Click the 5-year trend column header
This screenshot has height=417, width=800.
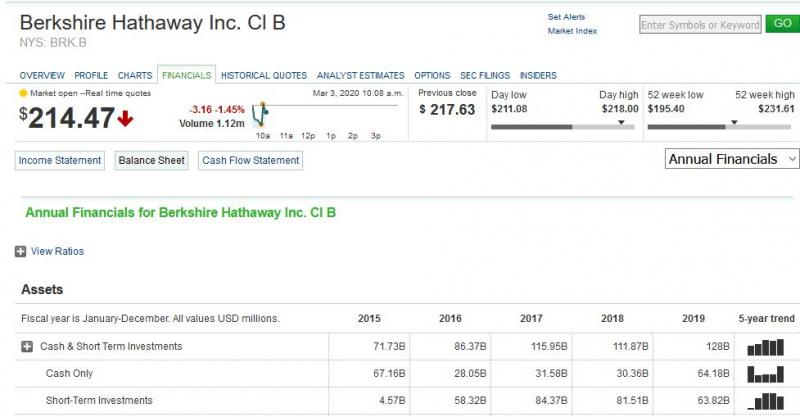tap(766, 318)
